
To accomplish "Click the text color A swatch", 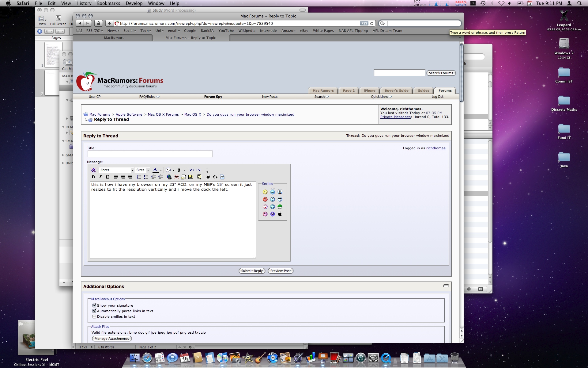I will pyautogui.click(x=155, y=170).
